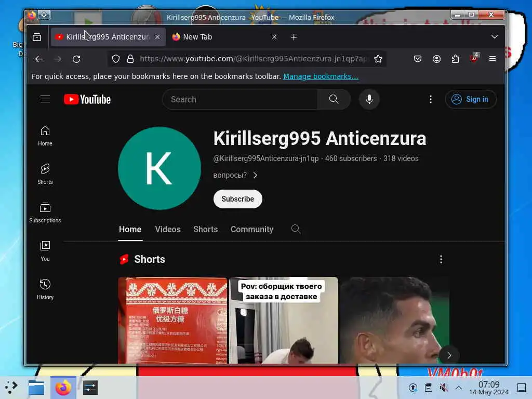Screen dimensions: 532x399
Task: Open the Shorts shelf three-dot options
Action: [x=441, y=259]
